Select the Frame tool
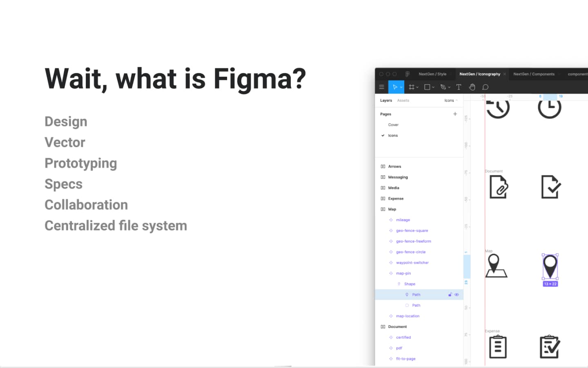 411,87
